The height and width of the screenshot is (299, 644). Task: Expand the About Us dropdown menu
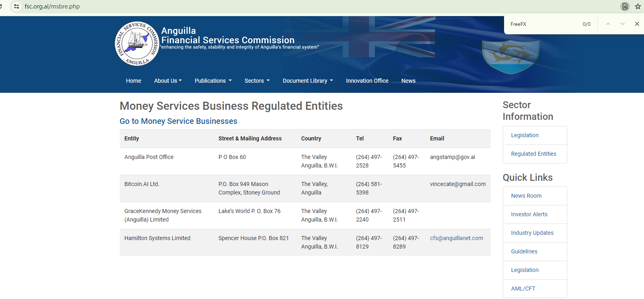tap(168, 81)
